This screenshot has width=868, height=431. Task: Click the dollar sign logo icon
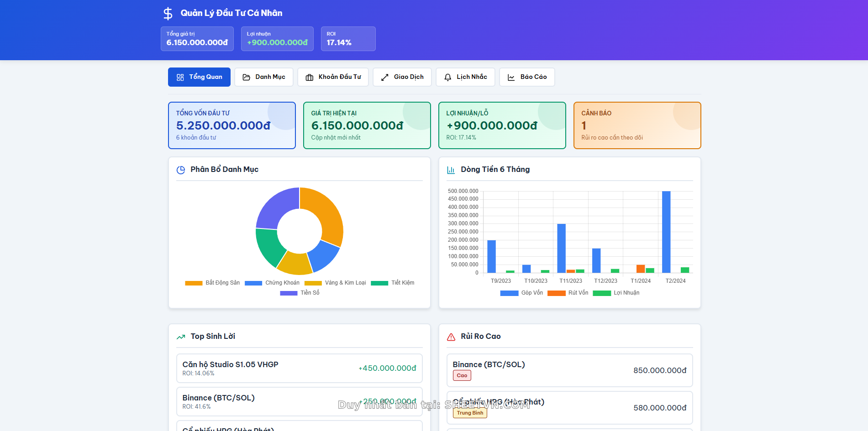pyautogui.click(x=168, y=13)
